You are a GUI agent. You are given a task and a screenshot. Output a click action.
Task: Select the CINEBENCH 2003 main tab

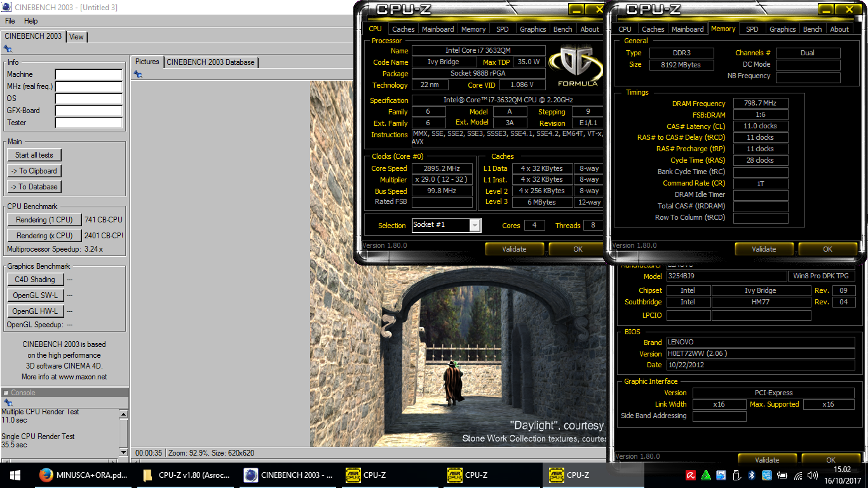[x=33, y=36]
